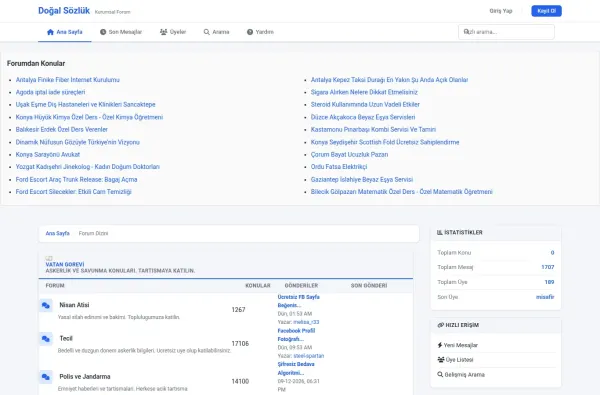Screen dimensions: 600x395
Task: Open the Son Mesajlar nav tab
Action: coord(121,32)
